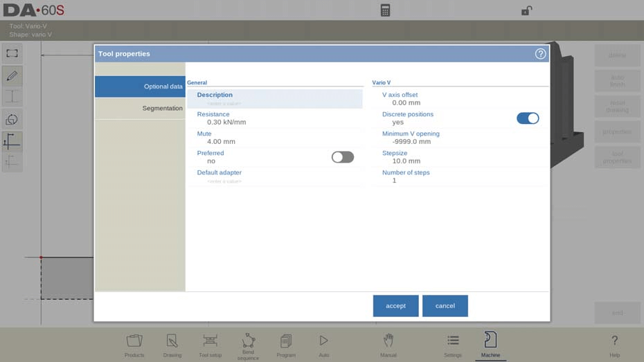Screen dimensions: 644x362
Task: Open Program in bottom navigation
Action: coord(286,345)
